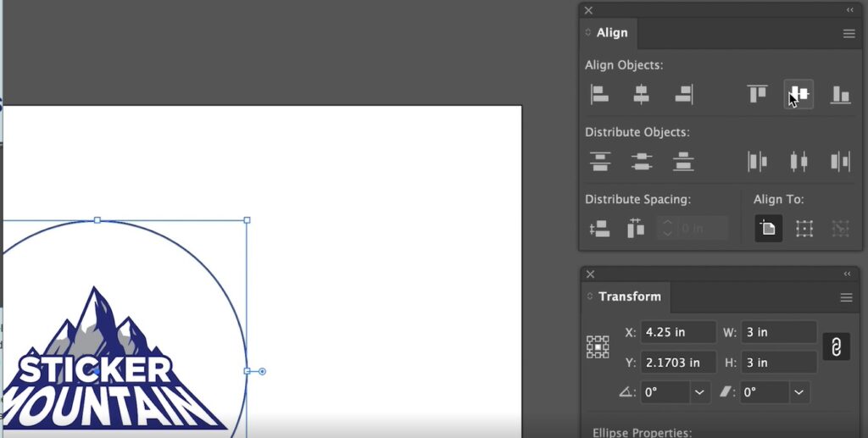
Task: Close the Align panel
Action: coord(588,10)
